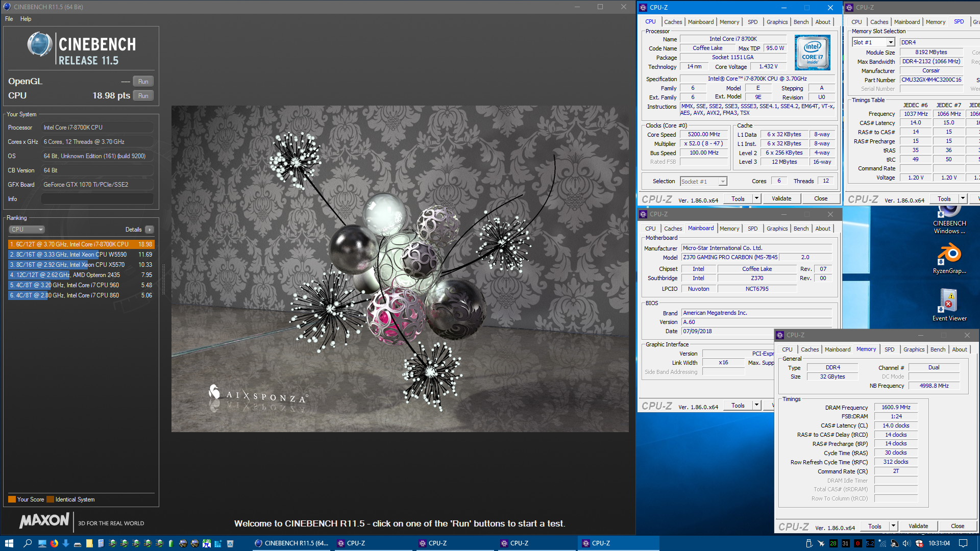980x551 pixels.
Task: Open Graphics tab in Memory CPU-Z window
Action: [914, 349]
